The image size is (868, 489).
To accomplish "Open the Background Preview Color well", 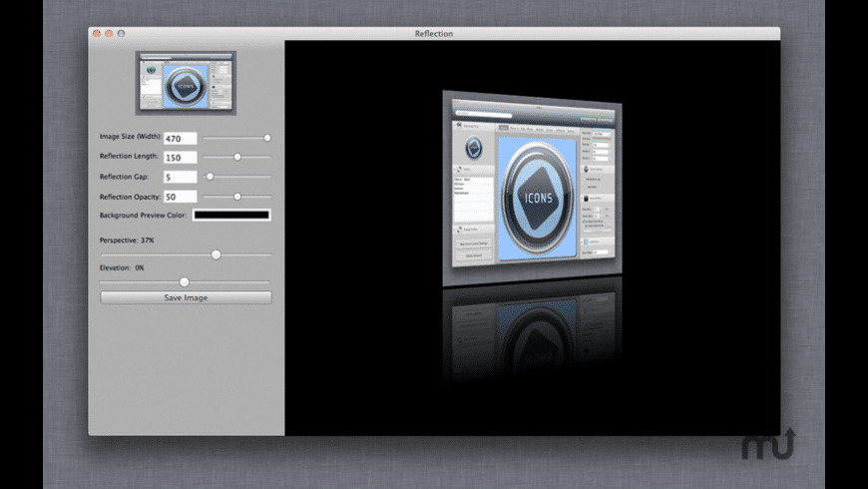I will point(231,215).
